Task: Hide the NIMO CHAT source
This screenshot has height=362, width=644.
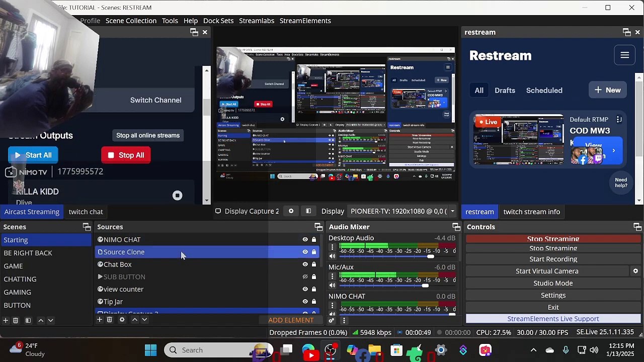Action: pyautogui.click(x=305, y=240)
